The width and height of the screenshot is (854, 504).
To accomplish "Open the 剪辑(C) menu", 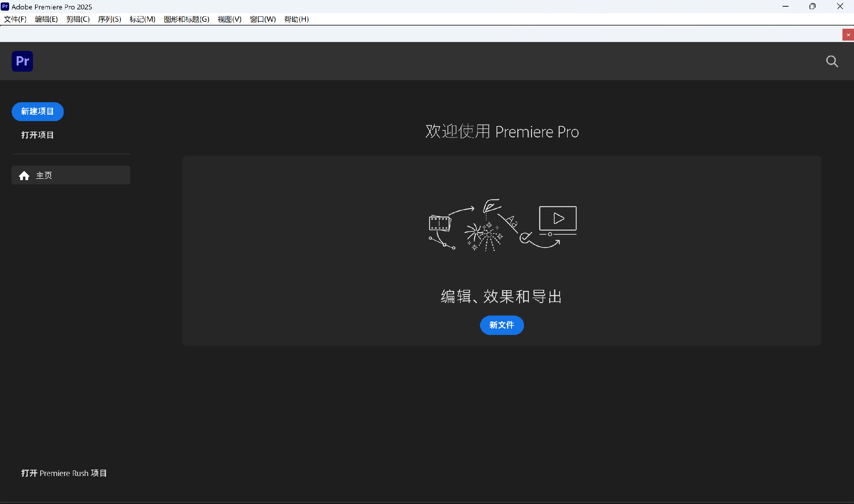I will [78, 19].
